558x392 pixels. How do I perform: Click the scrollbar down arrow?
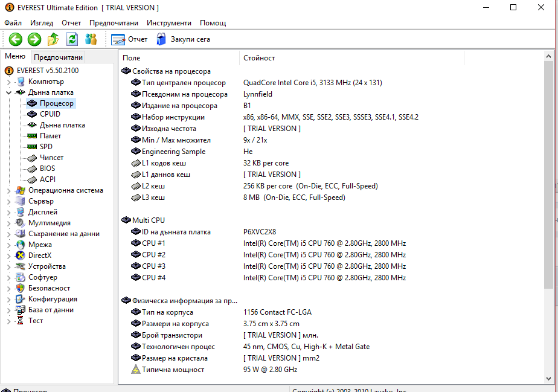(548, 379)
